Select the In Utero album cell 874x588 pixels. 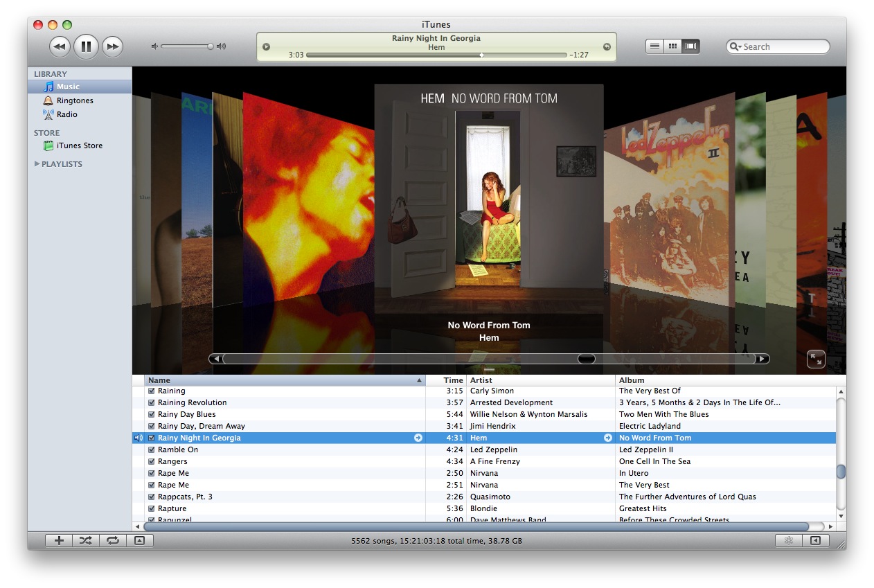(726, 473)
